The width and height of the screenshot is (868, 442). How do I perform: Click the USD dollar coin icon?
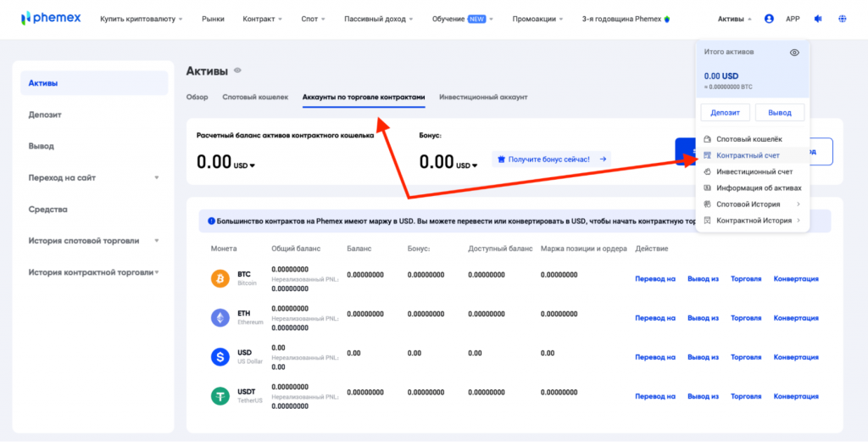(x=220, y=357)
